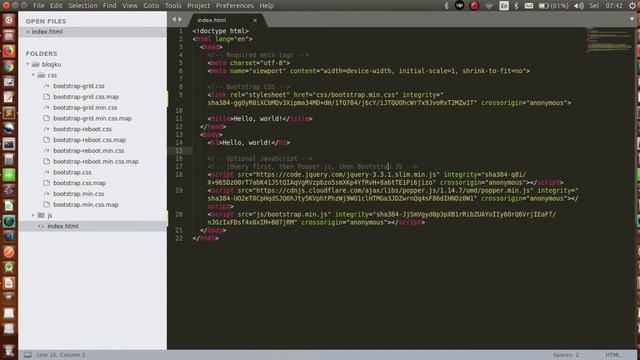This screenshot has height=360, width=640.
Task: Open bootstrap.min.css file
Action: coord(78,193)
